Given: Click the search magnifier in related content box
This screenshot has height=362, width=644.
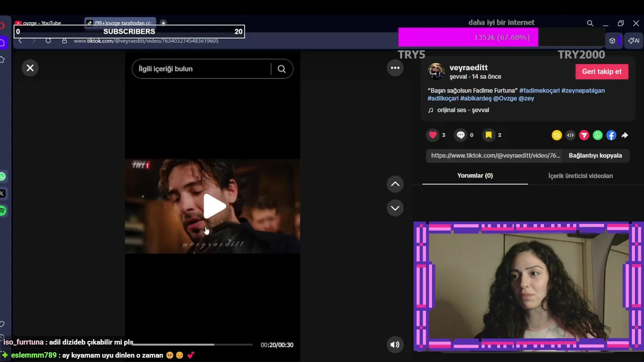Looking at the screenshot, I should point(282,69).
